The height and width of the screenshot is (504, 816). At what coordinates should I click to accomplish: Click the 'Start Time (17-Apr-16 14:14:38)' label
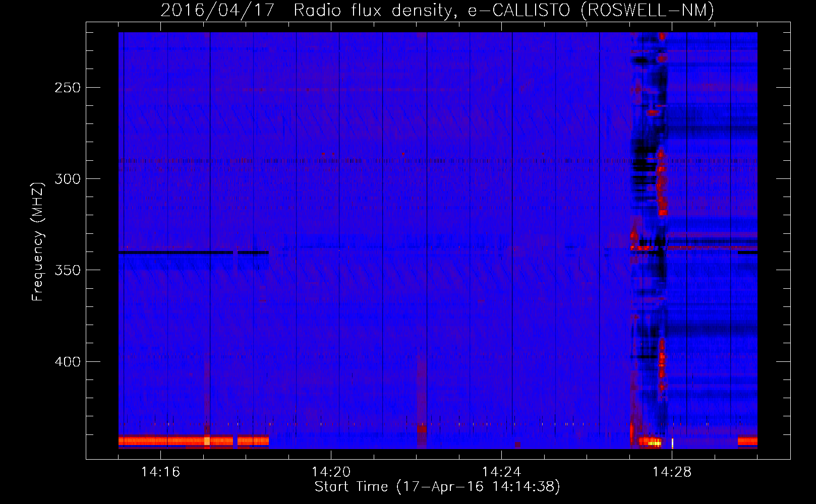pos(438,487)
